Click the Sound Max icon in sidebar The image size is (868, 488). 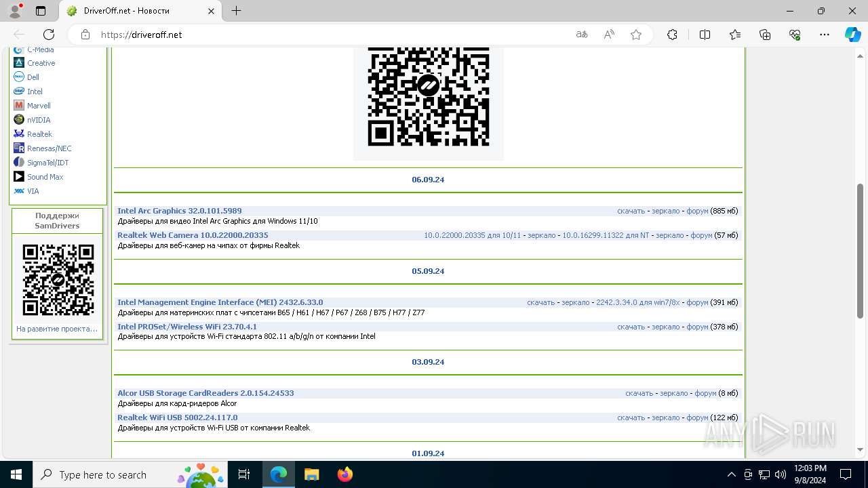click(x=19, y=177)
